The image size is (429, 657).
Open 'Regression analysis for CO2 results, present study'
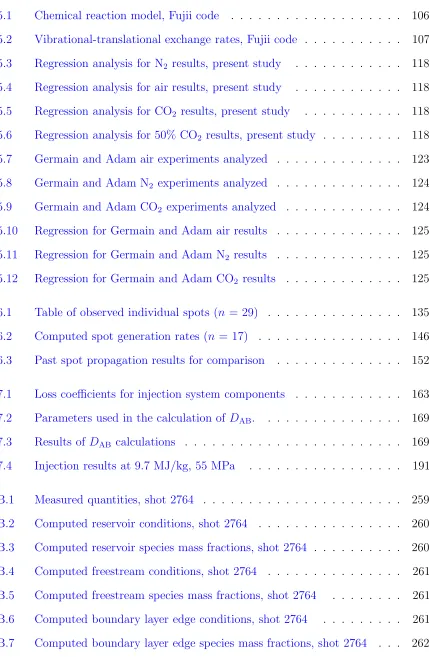coord(162,111)
